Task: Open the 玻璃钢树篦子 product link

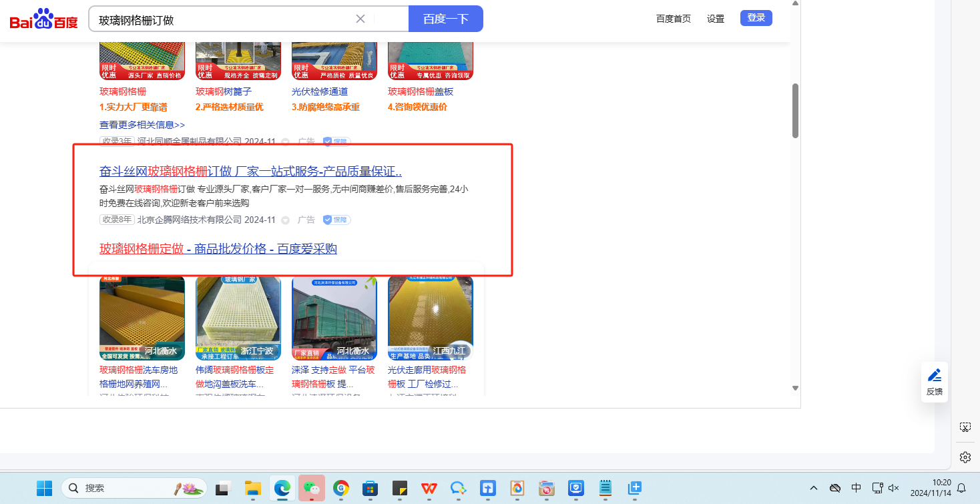Action: pos(224,91)
